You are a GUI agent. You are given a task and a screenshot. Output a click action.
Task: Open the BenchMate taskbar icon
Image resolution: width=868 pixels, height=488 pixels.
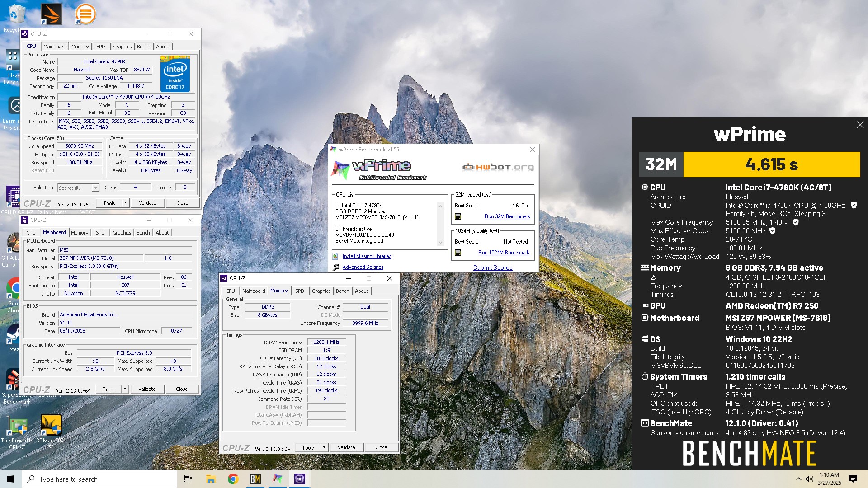coord(255,479)
